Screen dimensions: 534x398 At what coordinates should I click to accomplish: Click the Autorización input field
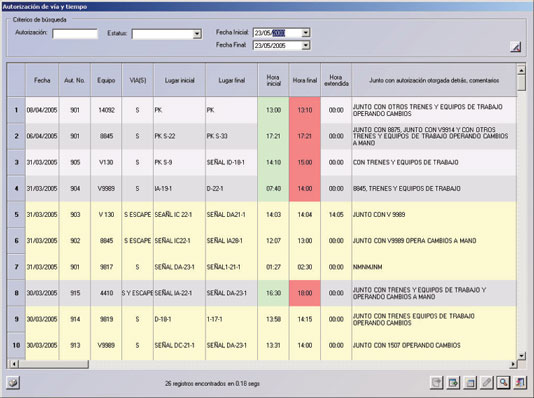75,33
